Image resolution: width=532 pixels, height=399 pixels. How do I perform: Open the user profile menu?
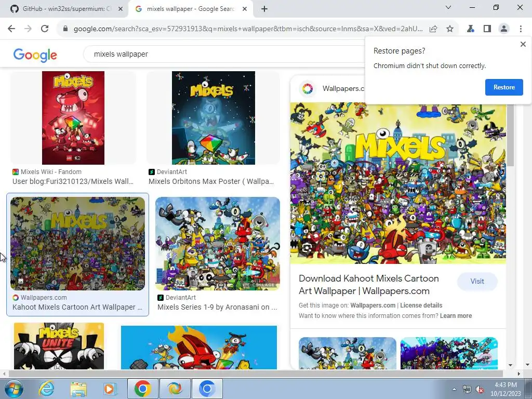504,29
